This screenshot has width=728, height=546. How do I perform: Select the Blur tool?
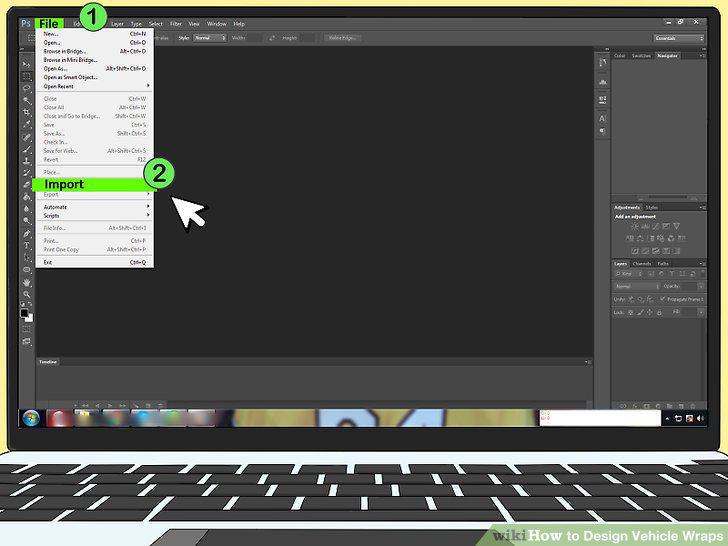[26, 209]
